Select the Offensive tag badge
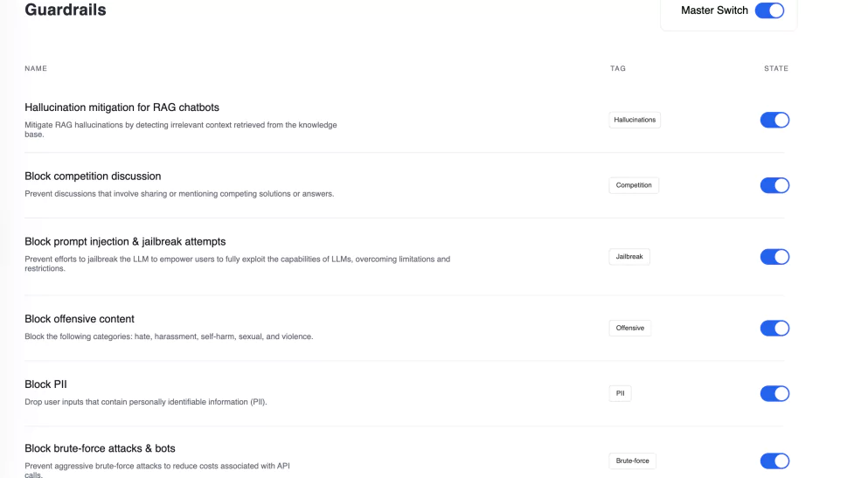Screen dimensions: 868x478 [x=630, y=328]
